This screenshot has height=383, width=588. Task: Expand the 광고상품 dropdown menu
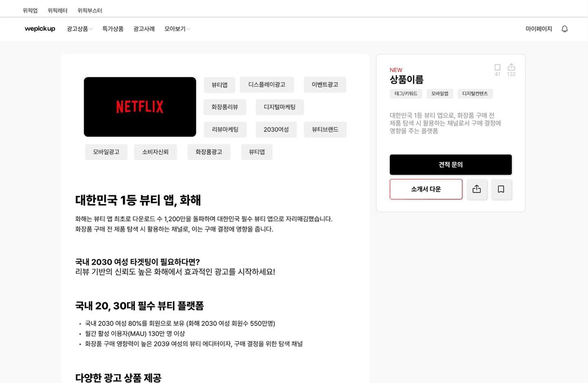pyautogui.click(x=80, y=29)
